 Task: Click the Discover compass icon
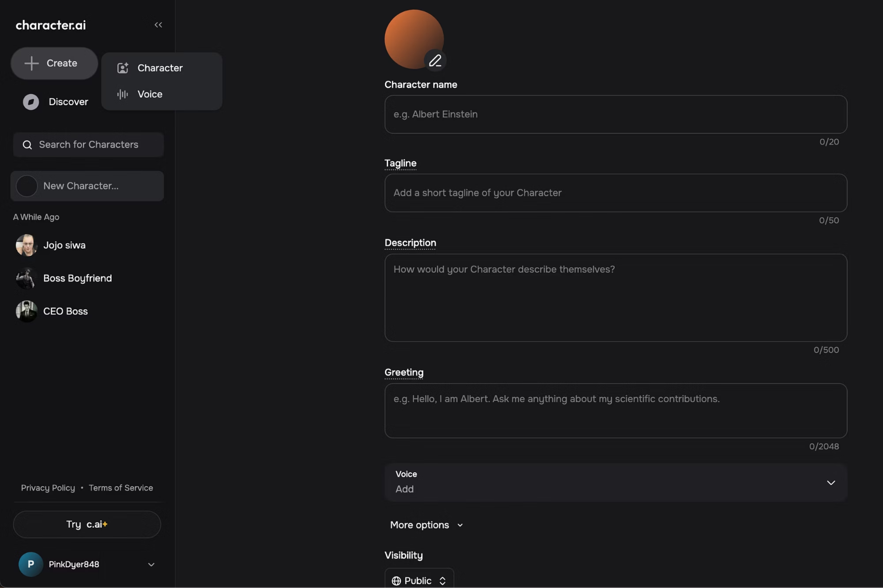(31, 102)
